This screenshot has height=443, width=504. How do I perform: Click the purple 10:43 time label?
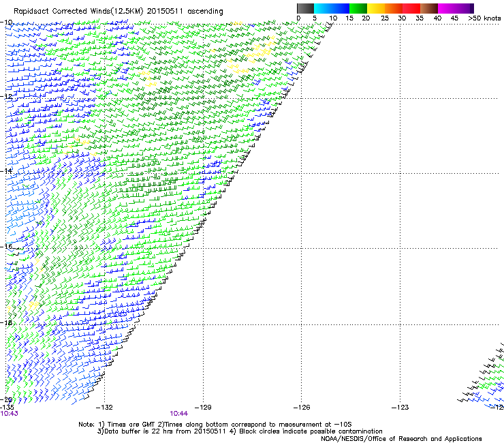click(10, 414)
